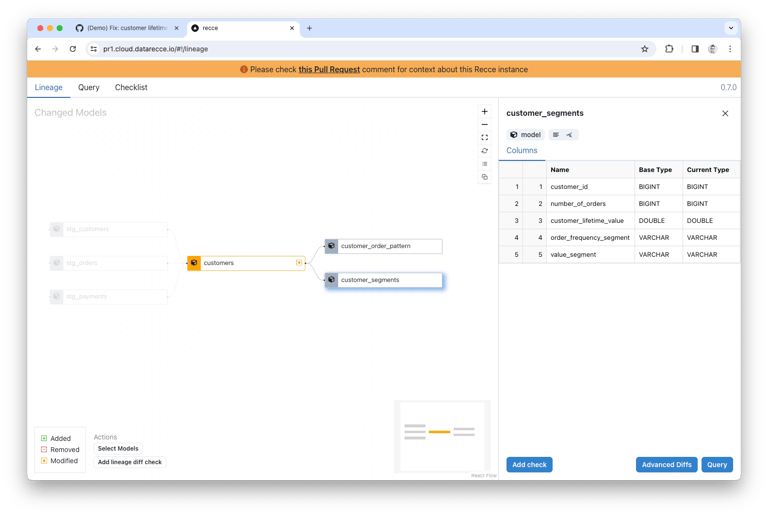Click the React Flow attribution link
The image size is (768, 516).
[483, 476]
